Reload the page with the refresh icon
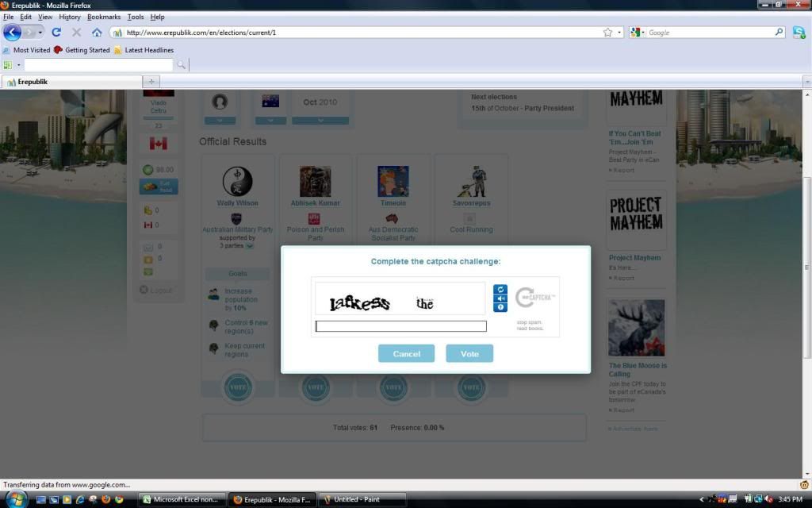 (56, 33)
